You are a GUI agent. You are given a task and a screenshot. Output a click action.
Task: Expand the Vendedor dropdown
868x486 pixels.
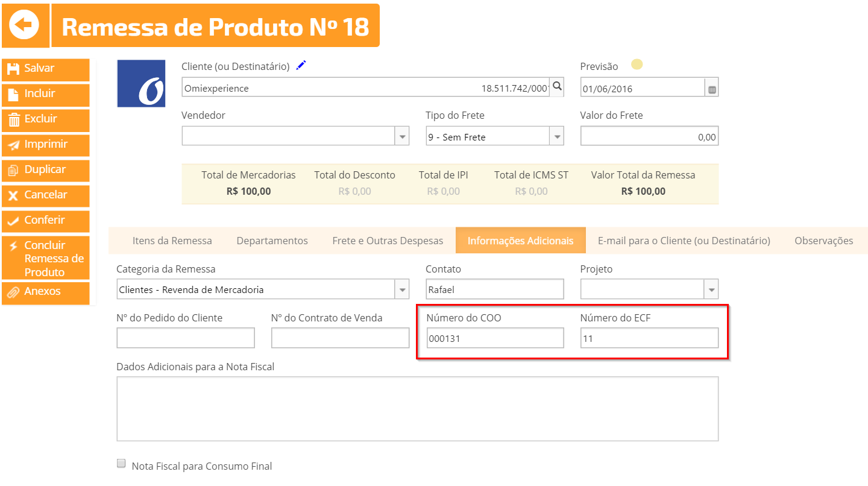click(402, 137)
